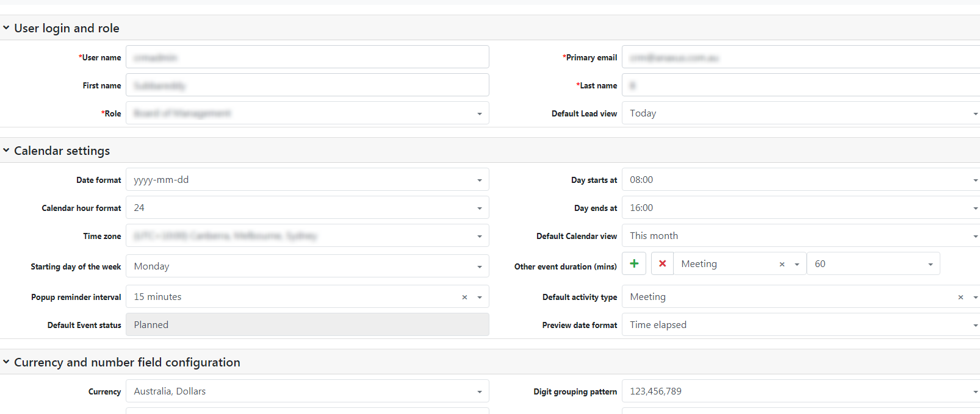980x414 pixels.
Task: Clear the 15 minutes popup reminder value
Action: (464, 298)
